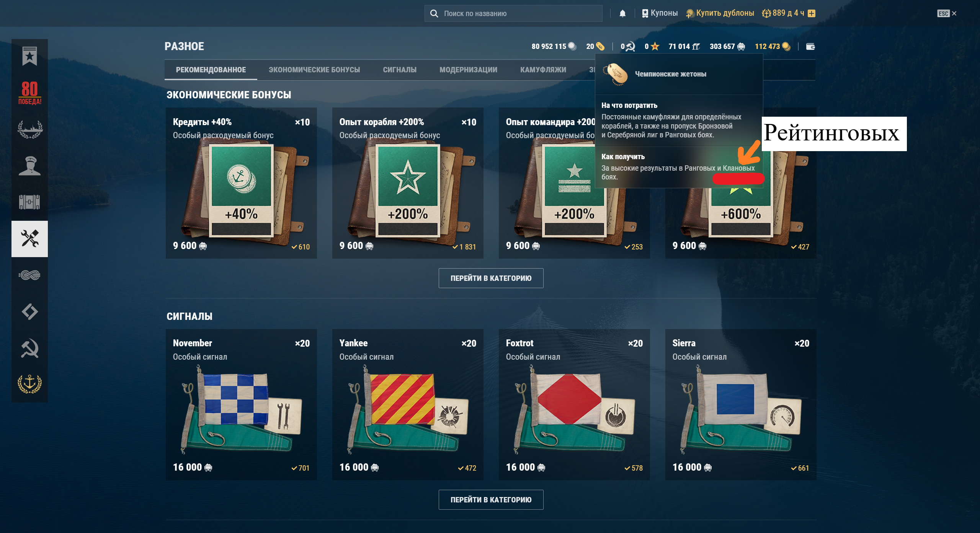The image size is (980, 533).
Task: Click the notification bell icon
Action: click(x=622, y=13)
